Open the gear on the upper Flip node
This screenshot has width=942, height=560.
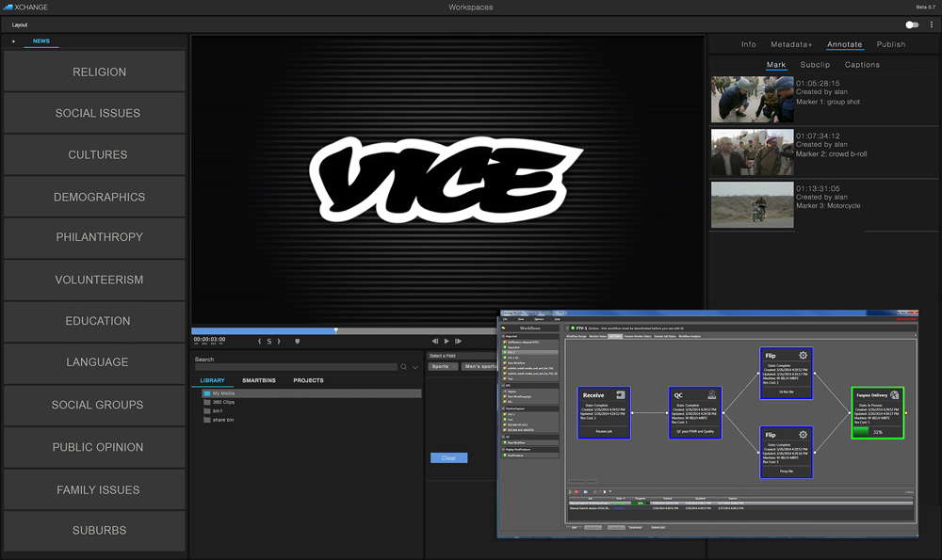[x=803, y=356]
